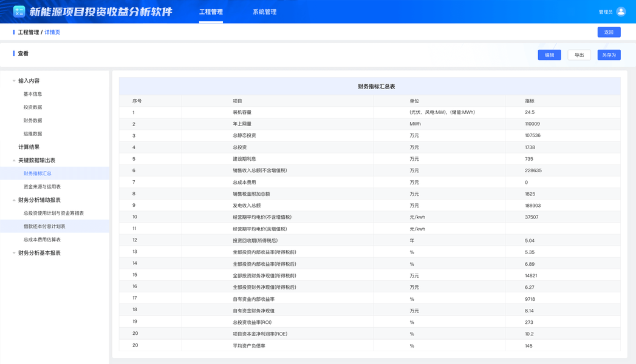Click the 全部投资财务净现值(所得税前) cell
This screenshot has height=364, width=636.
264,276
